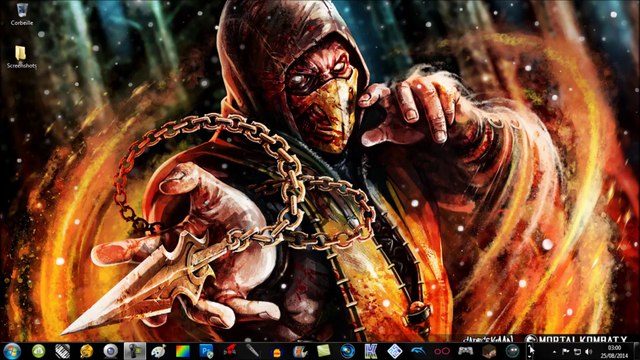
Task: Expand hidden system tray icons
Action: [x=554, y=351]
